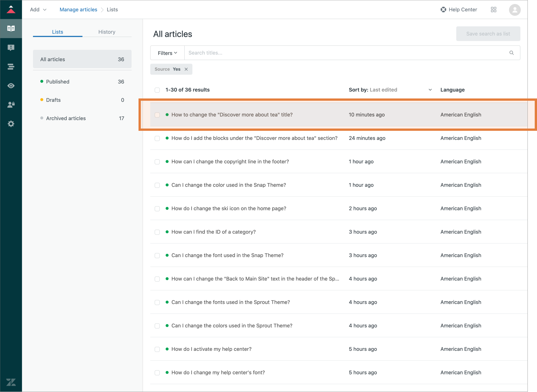Expand the Filters dropdown
The height and width of the screenshot is (392, 537).
tap(167, 53)
